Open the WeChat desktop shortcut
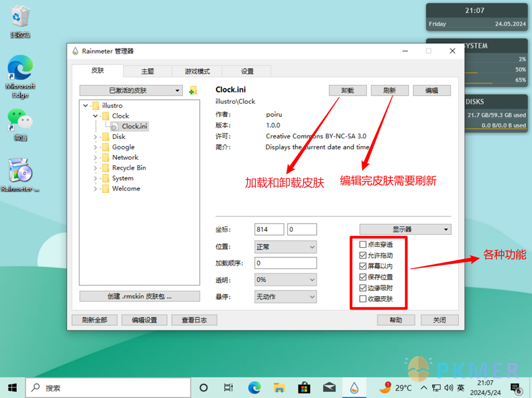The width and height of the screenshot is (532, 398). pos(20,125)
